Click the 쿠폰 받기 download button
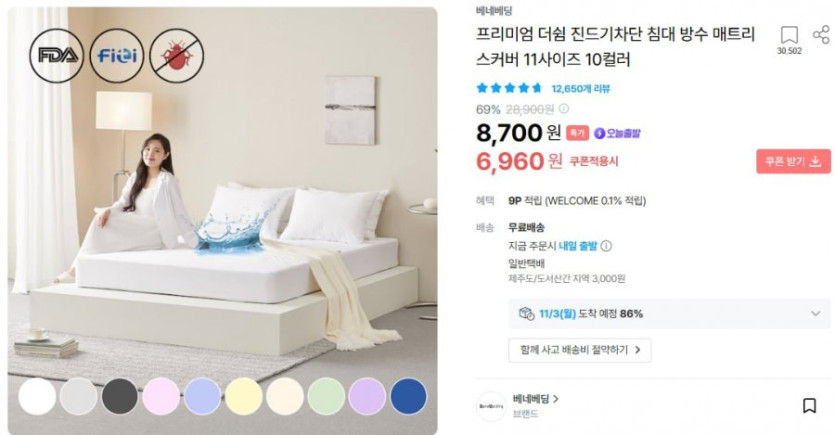Image resolution: width=835 pixels, height=435 pixels. tap(793, 161)
